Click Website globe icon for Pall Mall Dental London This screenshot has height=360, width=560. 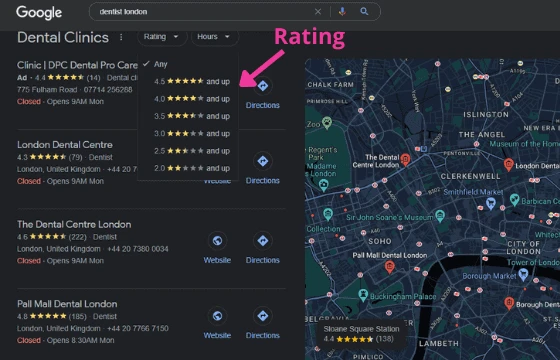coord(217,316)
